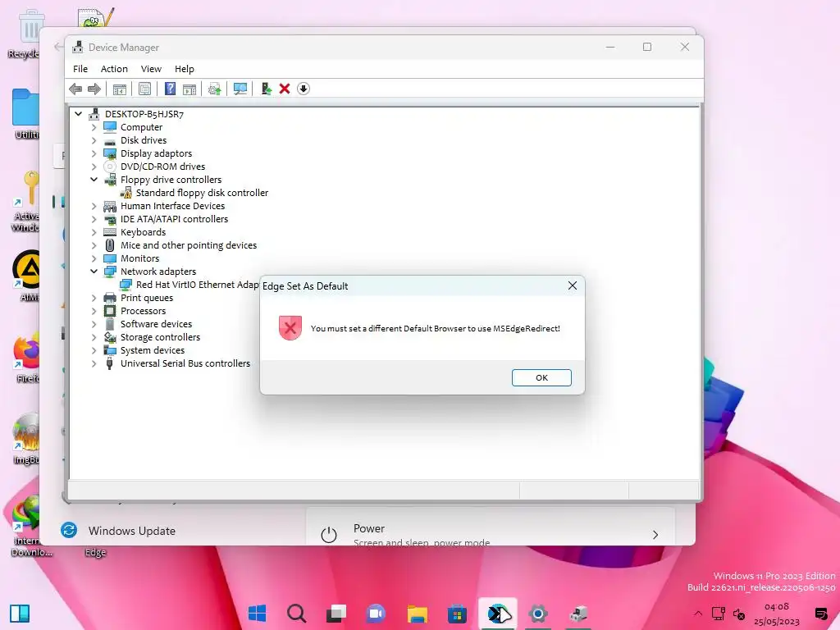Open Microsoft Store from the taskbar

[x=457, y=614]
